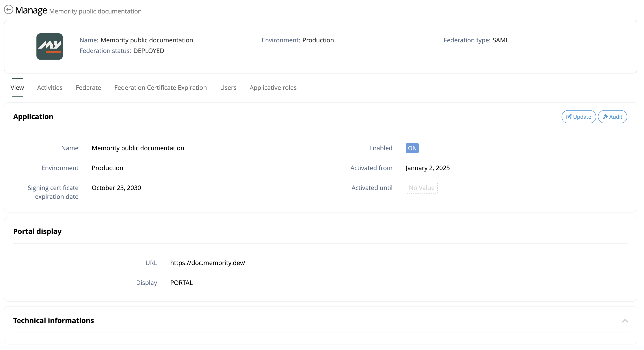Click the Technical informations heading
The image size is (644, 350).
(x=54, y=320)
